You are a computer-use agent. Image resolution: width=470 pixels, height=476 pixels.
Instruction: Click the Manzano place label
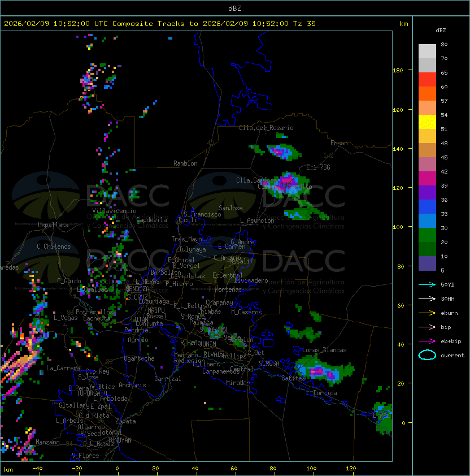click(47, 442)
